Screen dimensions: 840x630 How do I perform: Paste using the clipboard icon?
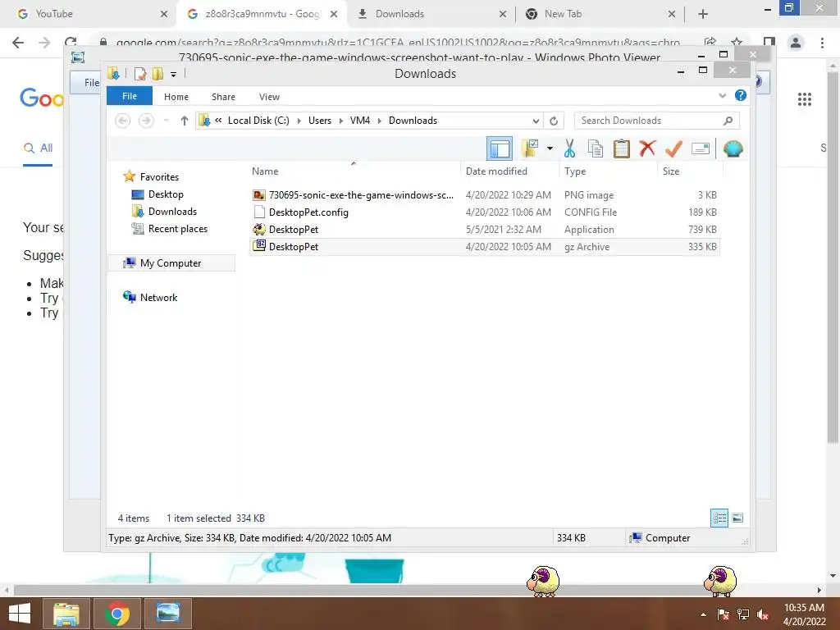click(x=622, y=148)
